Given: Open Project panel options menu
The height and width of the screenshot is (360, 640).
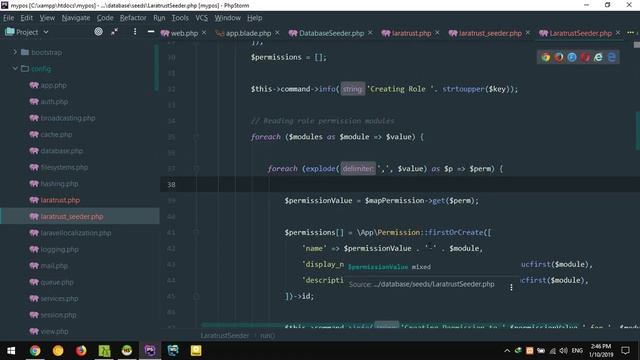Looking at the screenshot, I should click(x=135, y=31).
